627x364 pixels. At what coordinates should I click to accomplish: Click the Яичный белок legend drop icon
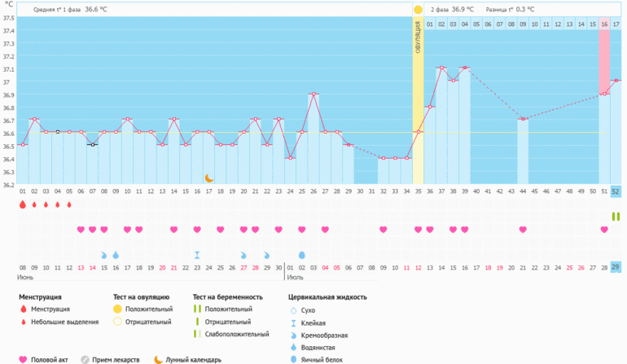click(x=294, y=357)
